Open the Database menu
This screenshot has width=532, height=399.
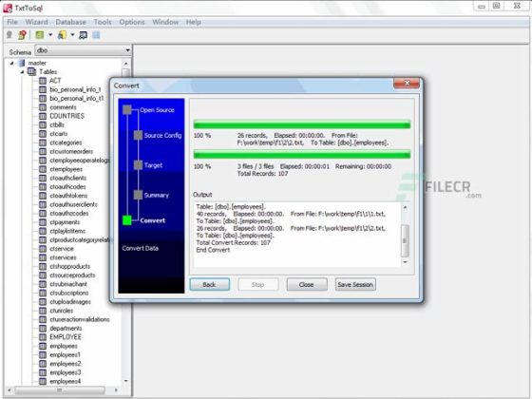70,22
